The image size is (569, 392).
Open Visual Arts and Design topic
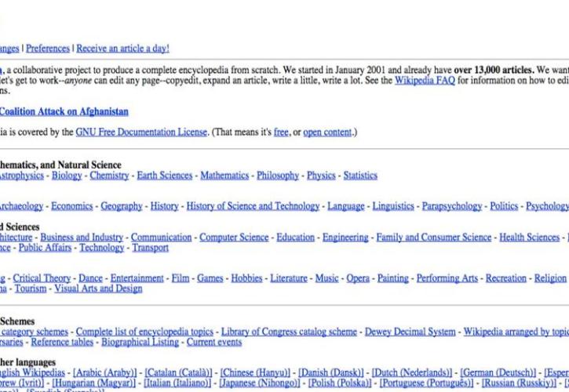click(x=98, y=289)
